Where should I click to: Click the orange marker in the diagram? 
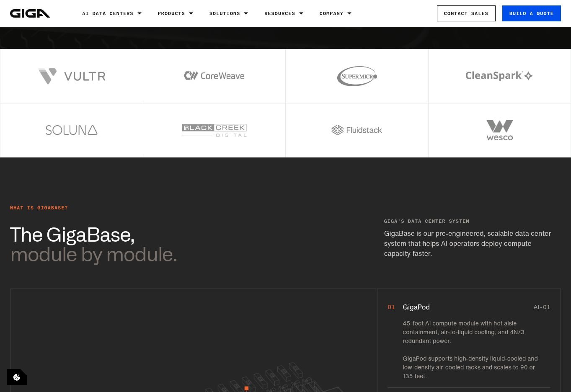coord(246,388)
